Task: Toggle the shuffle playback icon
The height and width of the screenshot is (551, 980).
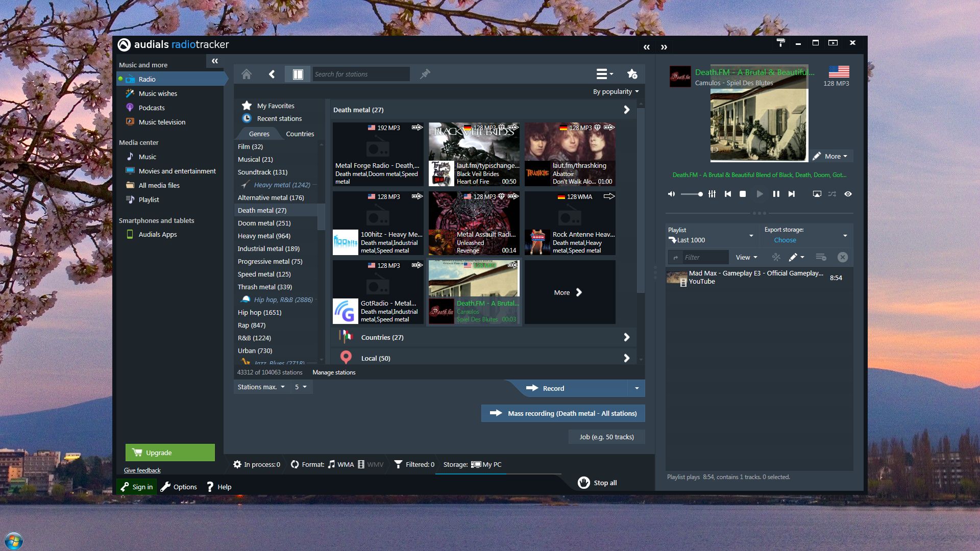Action: [832, 194]
